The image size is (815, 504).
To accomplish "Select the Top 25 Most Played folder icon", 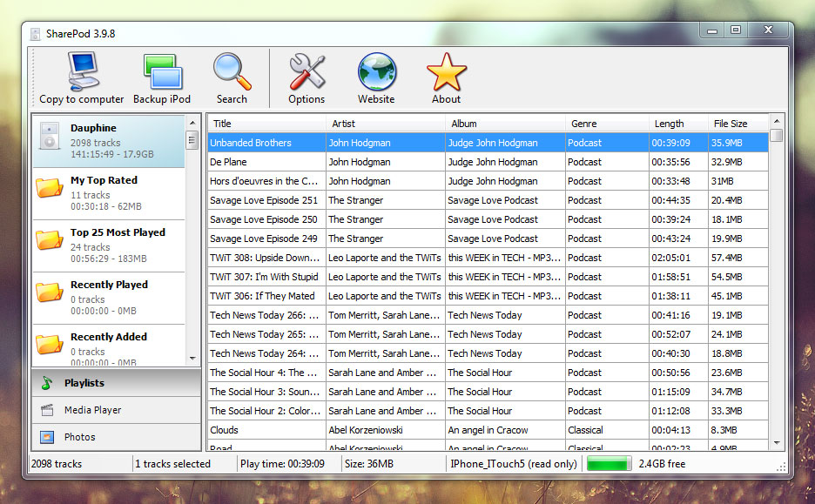I will click(50, 239).
